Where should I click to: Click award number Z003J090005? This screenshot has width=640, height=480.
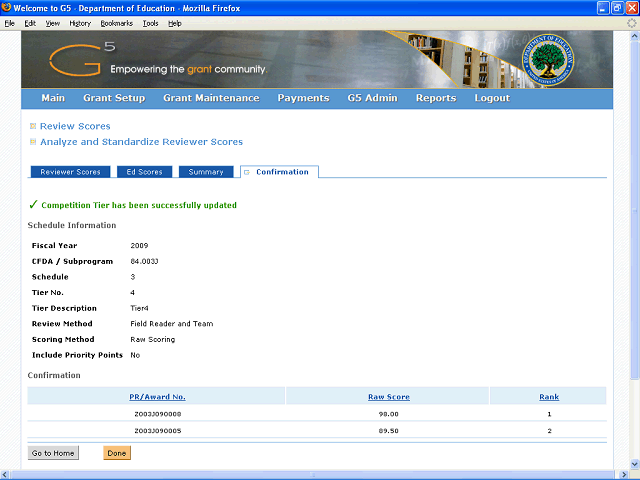click(158, 431)
